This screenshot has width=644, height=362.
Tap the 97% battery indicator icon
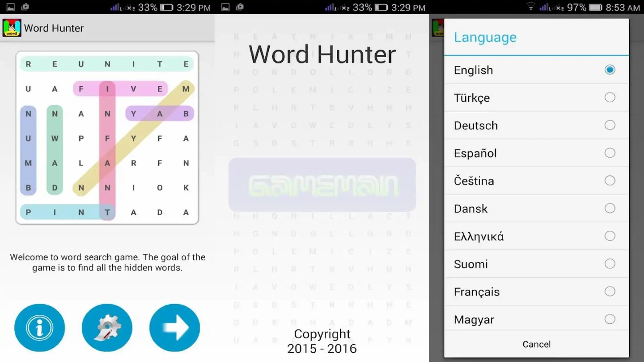coord(596,7)
